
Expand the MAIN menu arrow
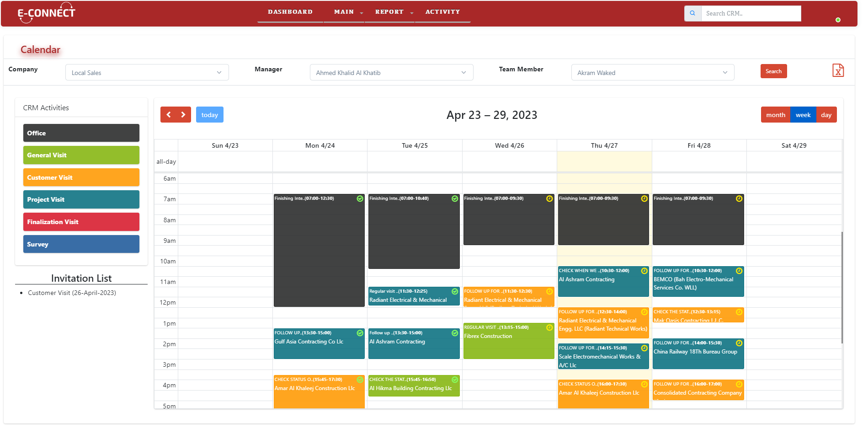point(362,13)
